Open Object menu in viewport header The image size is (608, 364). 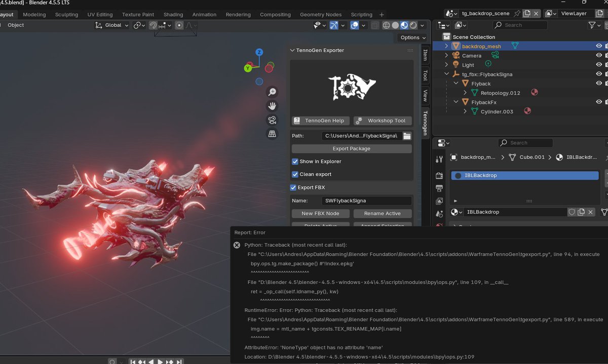[16, 25]
